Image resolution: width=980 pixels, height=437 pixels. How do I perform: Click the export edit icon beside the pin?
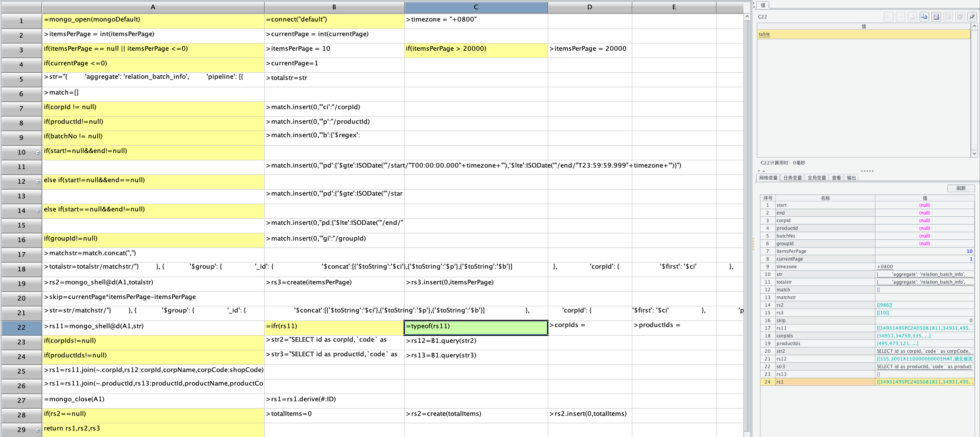click(x=960, y=17)
